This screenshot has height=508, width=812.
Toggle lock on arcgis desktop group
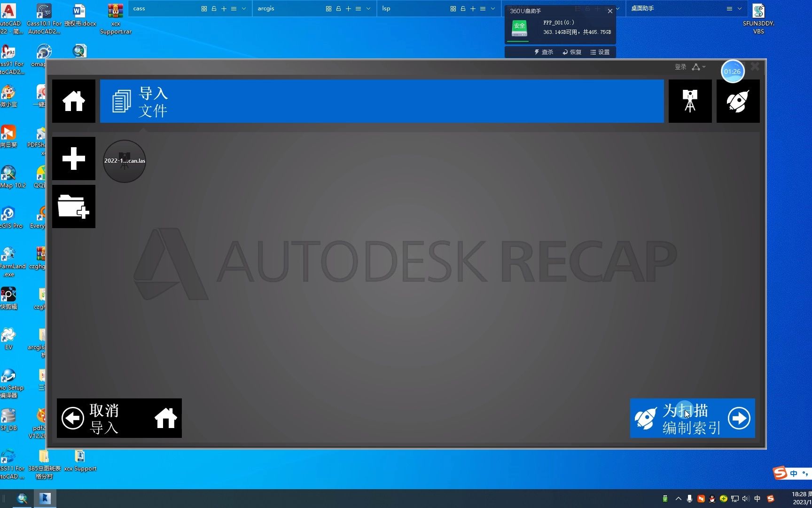(x=338, y=8)
